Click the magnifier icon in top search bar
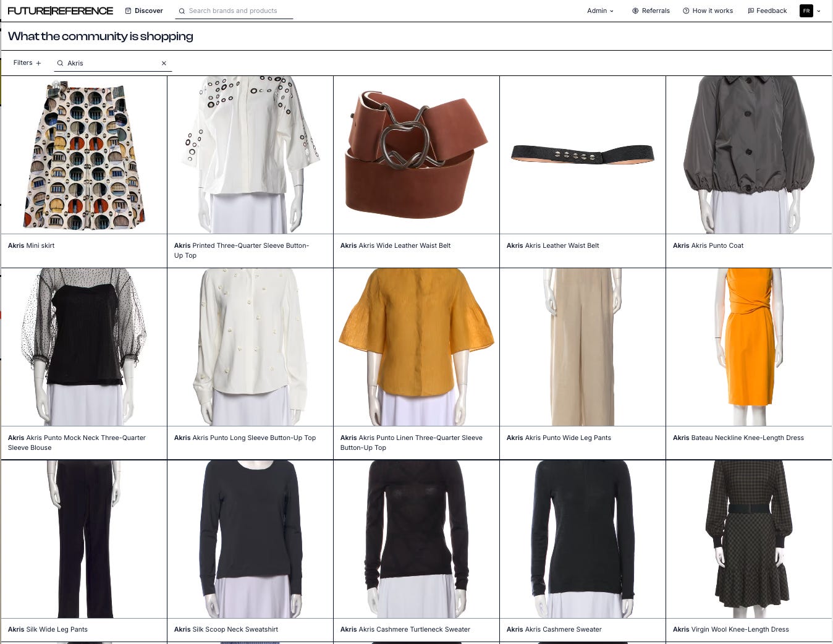 click(182, 11)
